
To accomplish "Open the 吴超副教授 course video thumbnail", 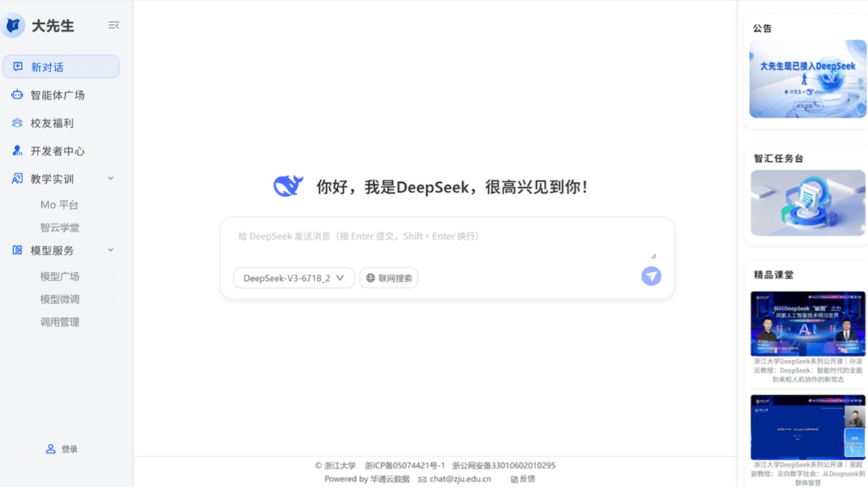I will click(807, 427).
